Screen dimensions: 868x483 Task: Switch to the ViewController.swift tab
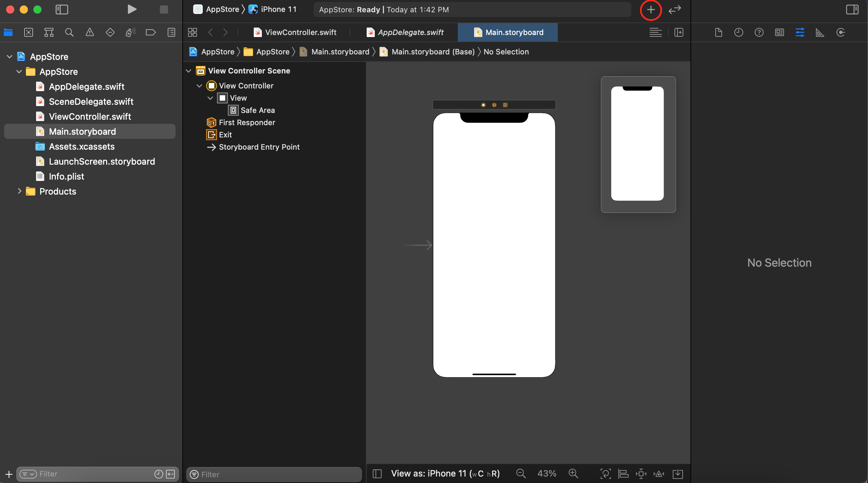(295, 32)
